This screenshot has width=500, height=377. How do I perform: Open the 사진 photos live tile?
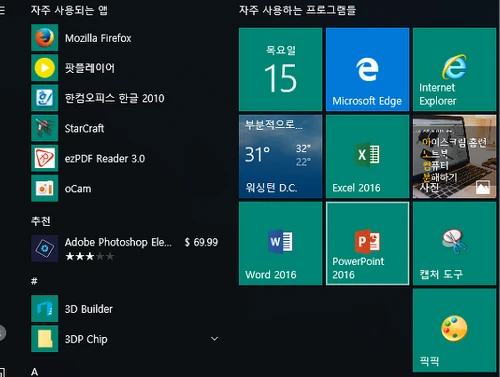[454, 156]
